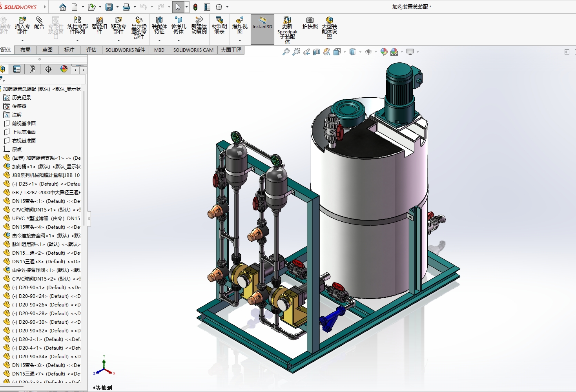Open PropertyManager tab icon
Screen dimensions: 576x392
(17, 69)
